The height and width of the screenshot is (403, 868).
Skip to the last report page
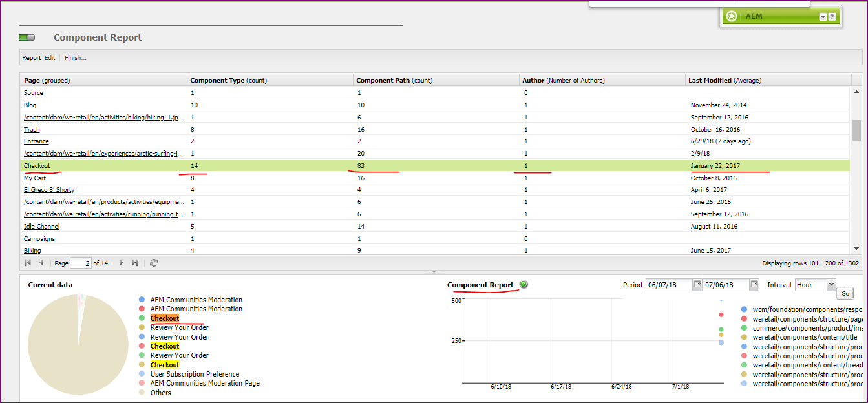pos(134,263)
